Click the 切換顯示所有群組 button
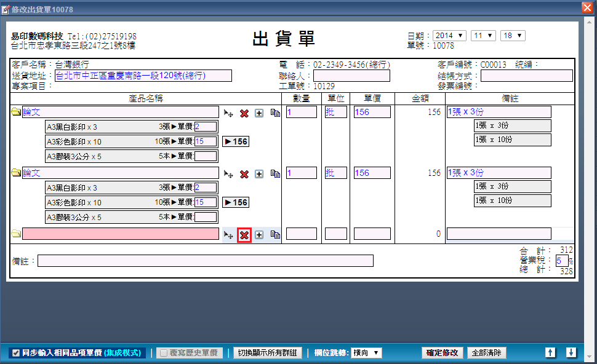Viewport: 597px width, 364px height. pyautogui.click(x=267, y=353)
